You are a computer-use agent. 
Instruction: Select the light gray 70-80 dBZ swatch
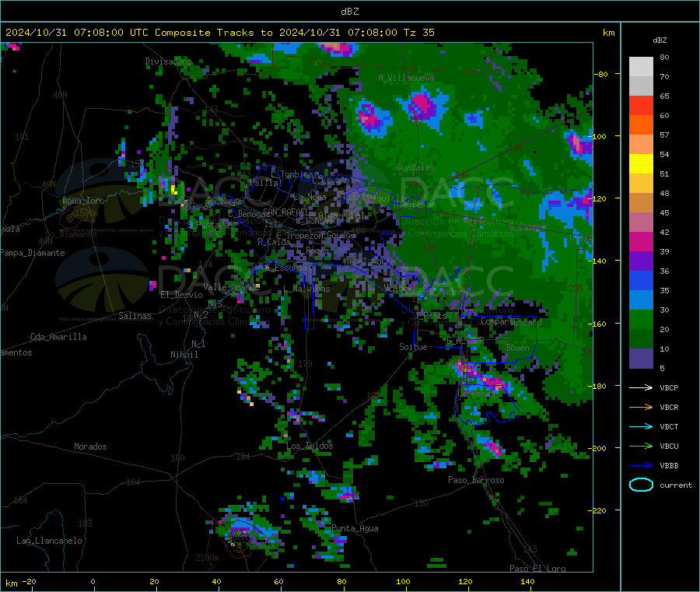[641, 67]
